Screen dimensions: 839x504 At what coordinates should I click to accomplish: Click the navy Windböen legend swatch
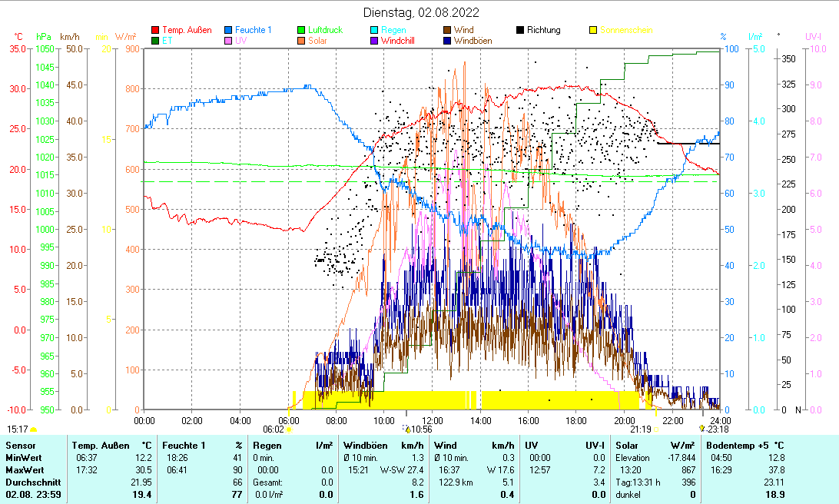447,41
